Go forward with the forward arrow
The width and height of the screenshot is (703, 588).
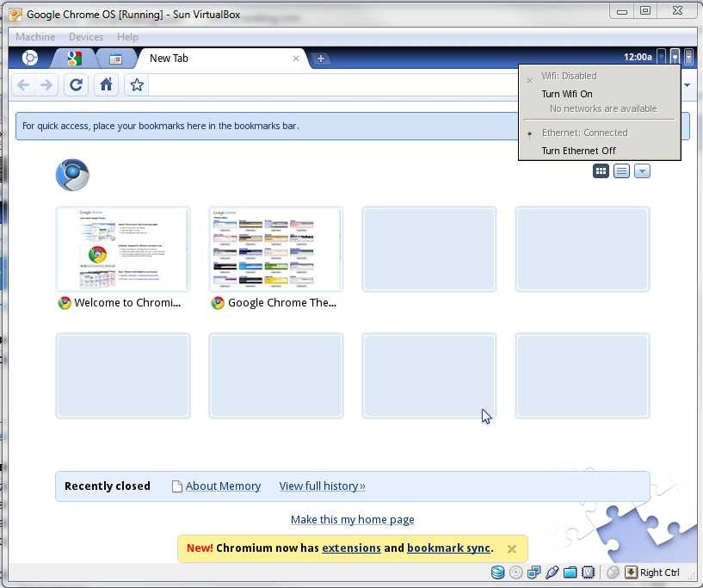click(x=46, y=84)
